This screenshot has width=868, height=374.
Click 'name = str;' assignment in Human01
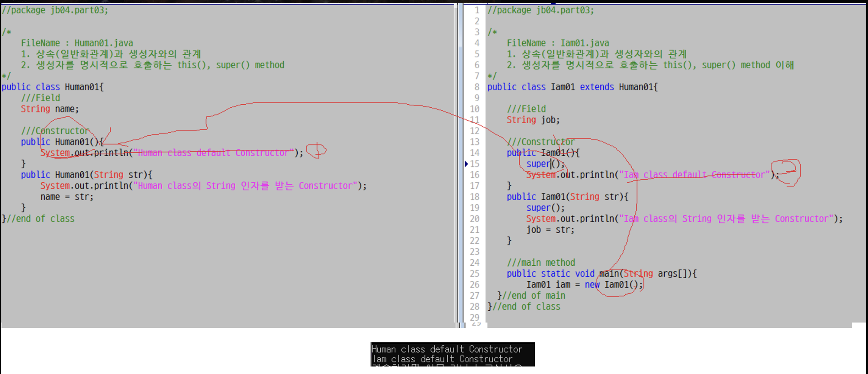[x=67, y=197]
